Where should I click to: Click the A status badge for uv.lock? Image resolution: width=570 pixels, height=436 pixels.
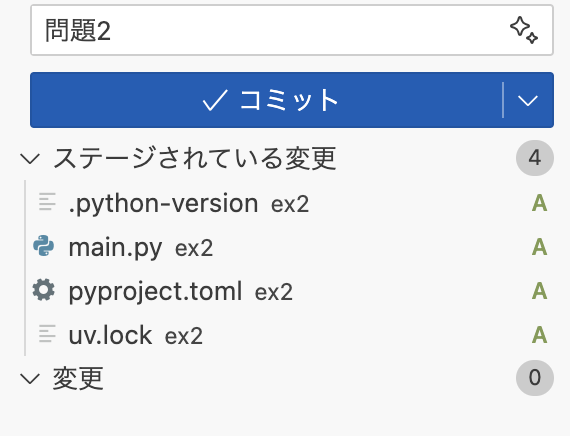(x=539, y=335)
